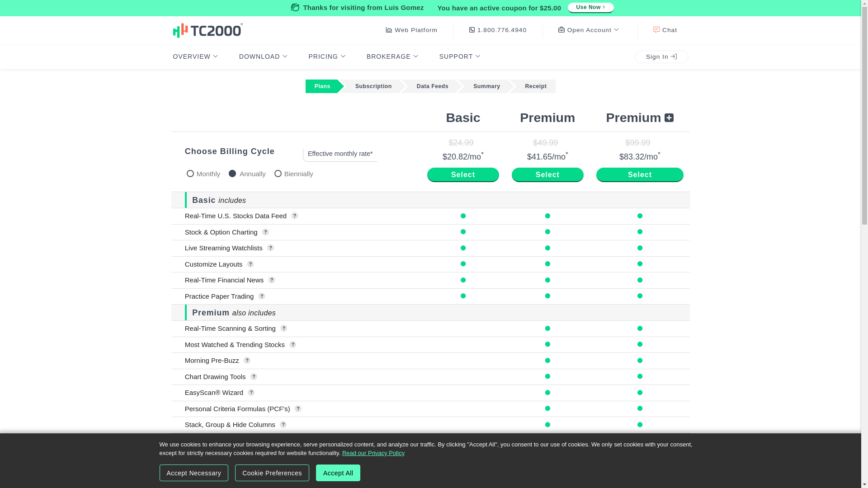This screenshot has width=868, height=488.
Task: Open the Chat link
Action: pyautogui.click(x=665, y=30)
